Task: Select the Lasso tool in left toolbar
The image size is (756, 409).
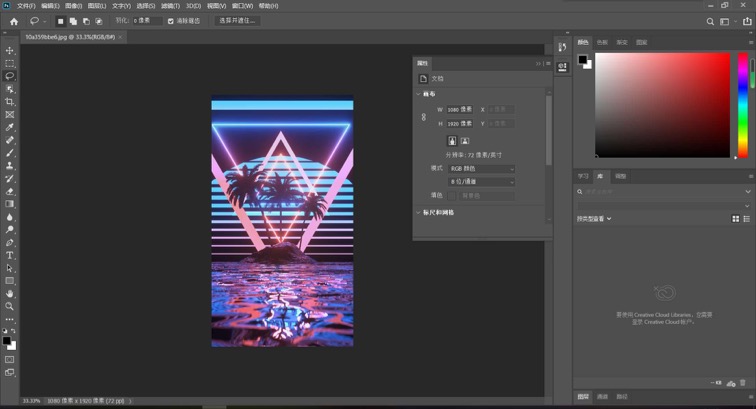Action: point(9,76)
